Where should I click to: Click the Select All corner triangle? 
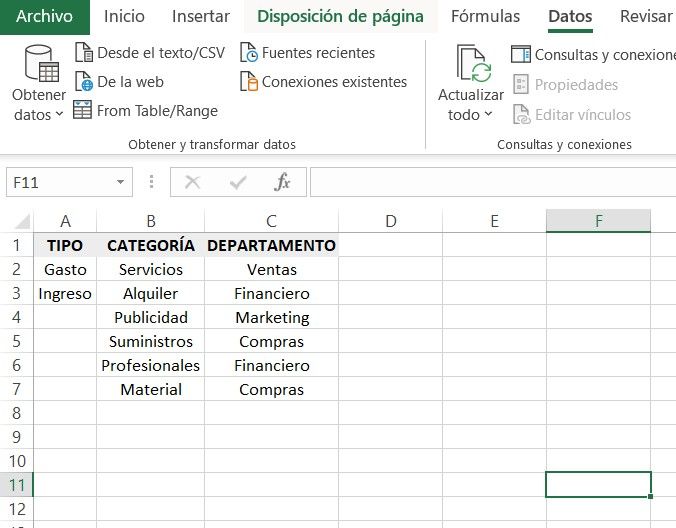pyautogui.click(x=22, y=221)
